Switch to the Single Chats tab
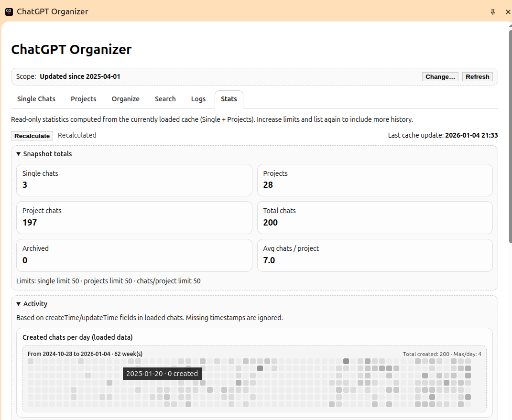Viewport: 512px width, 420px height. pyautogui.click(x=36, y=99)
